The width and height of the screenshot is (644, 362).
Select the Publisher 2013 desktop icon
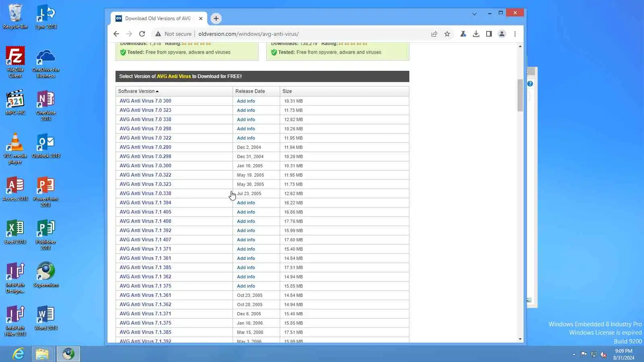(46, 234)
